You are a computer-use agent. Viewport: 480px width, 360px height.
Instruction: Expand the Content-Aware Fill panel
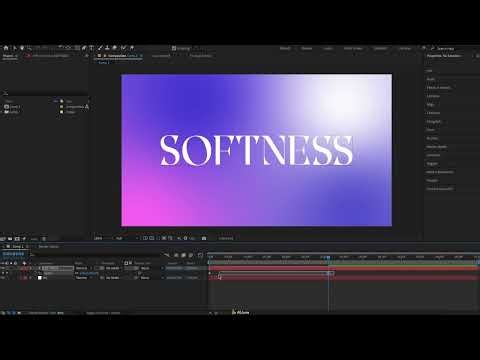(440, 189)
